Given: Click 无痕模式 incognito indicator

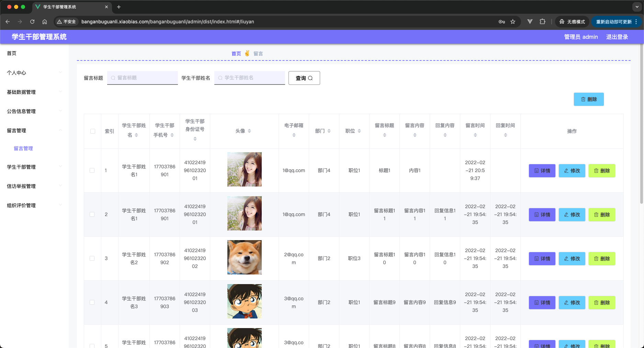Looking at the screenshot, I should tap(572, 22).
